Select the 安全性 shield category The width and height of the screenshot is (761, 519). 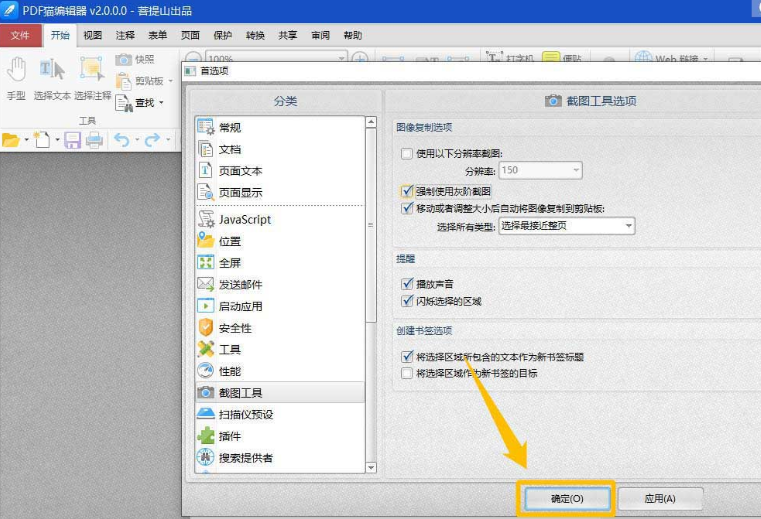(x=280, y=328)
